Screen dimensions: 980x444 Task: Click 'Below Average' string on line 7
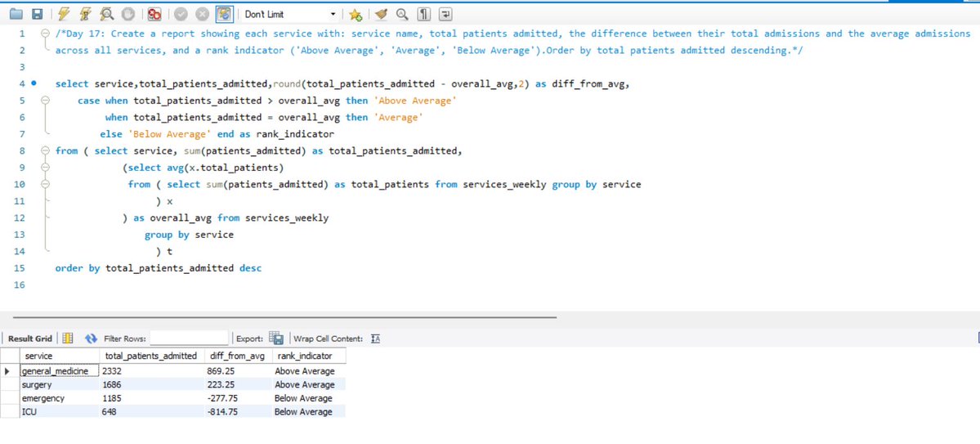point(169,134)
